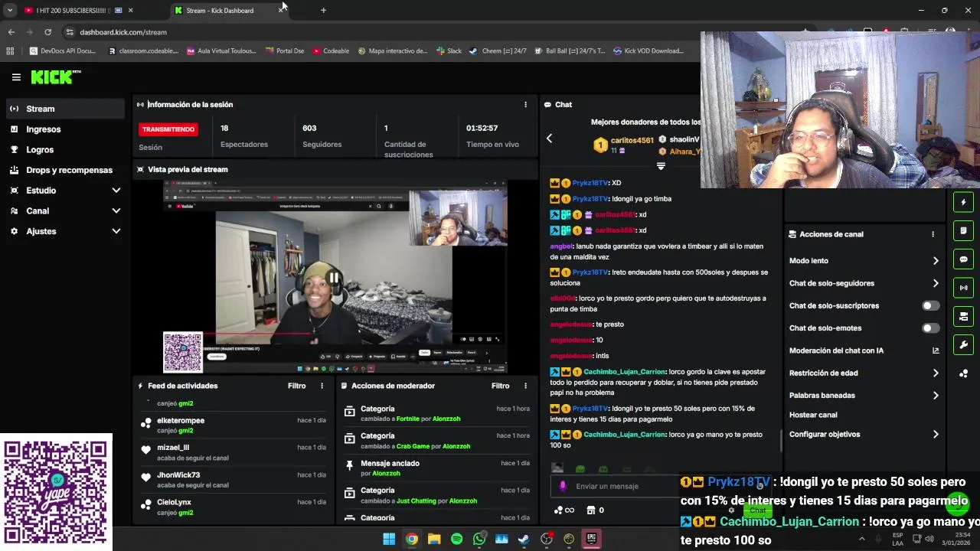Switch to the I HIT 200 SUBSCRIBERS tab
The height and width of the screenshot is (551, 980).
point(77,11)
